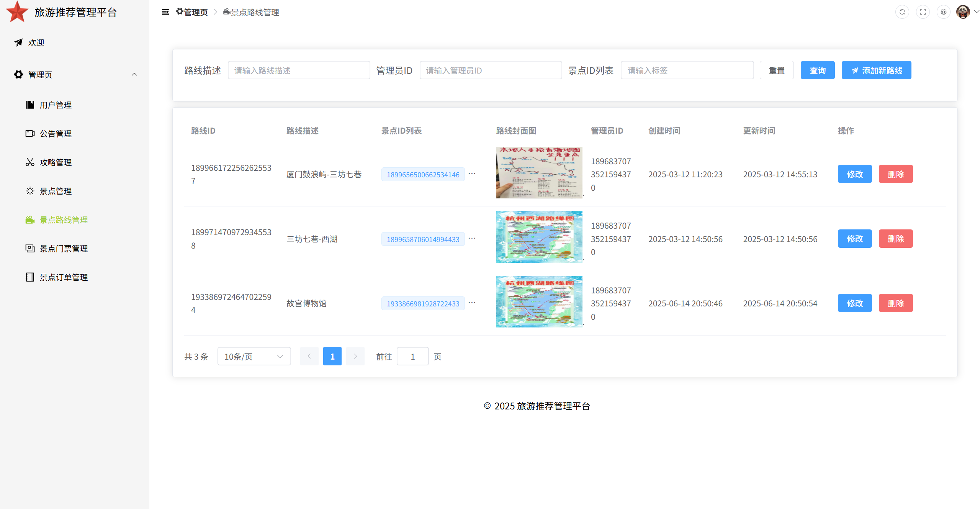This screenshot has width=980, height=509.
Task: Toggle fullscreen mode icon
Action: click(x=923, y=12)
